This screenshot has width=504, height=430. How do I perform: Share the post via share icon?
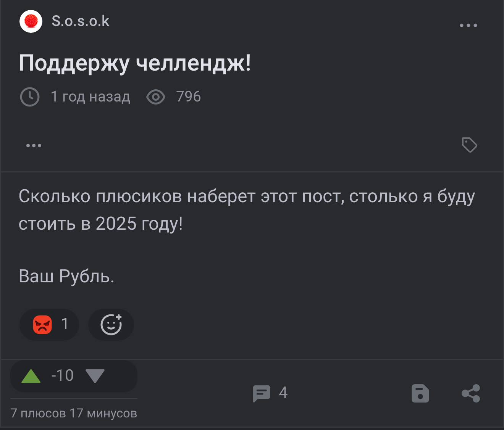pos(471,393)
